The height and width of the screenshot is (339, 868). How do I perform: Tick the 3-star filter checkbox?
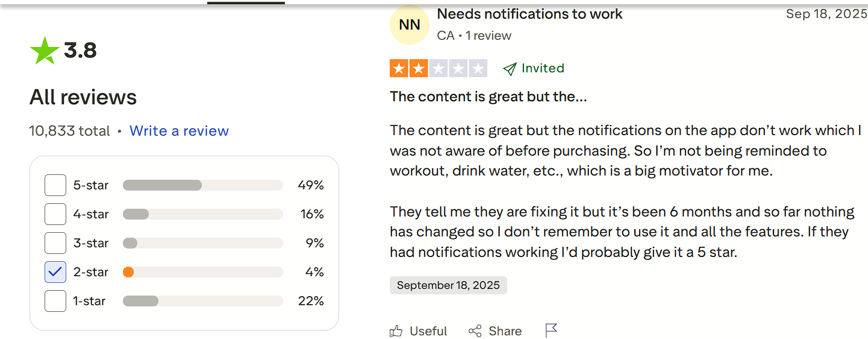[55, 243]
